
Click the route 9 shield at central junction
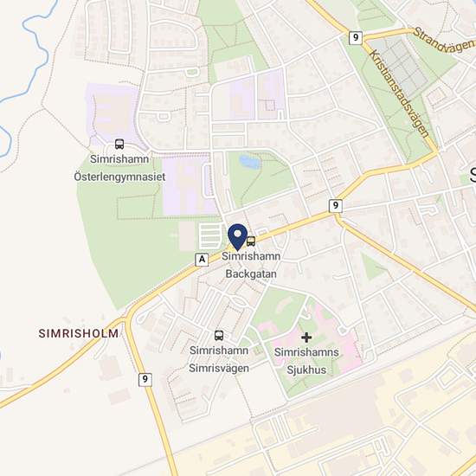(336, 206)
